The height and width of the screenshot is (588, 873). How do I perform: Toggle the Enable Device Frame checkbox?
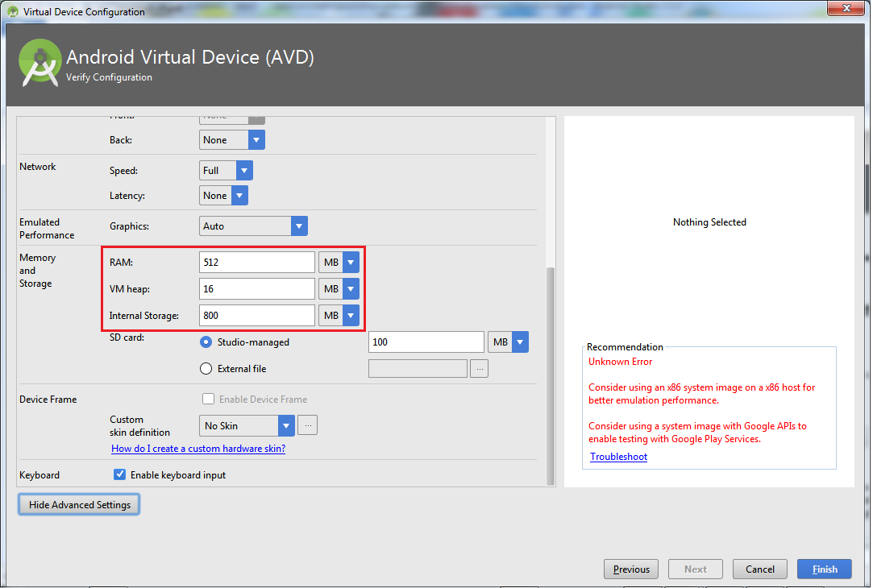(208, 399)
